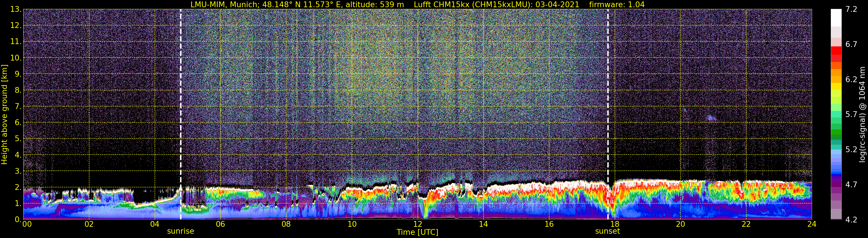Click the colorbar tick label "5.2"
Image resolution: width=868 pixels, height=238 pixels.
(851, 150)
